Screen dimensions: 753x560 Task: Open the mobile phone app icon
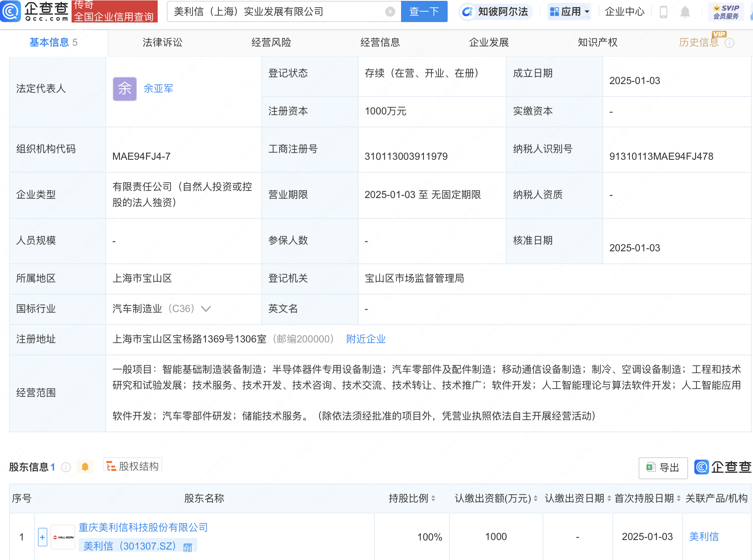pyautogui.click(x=664, y=12)
